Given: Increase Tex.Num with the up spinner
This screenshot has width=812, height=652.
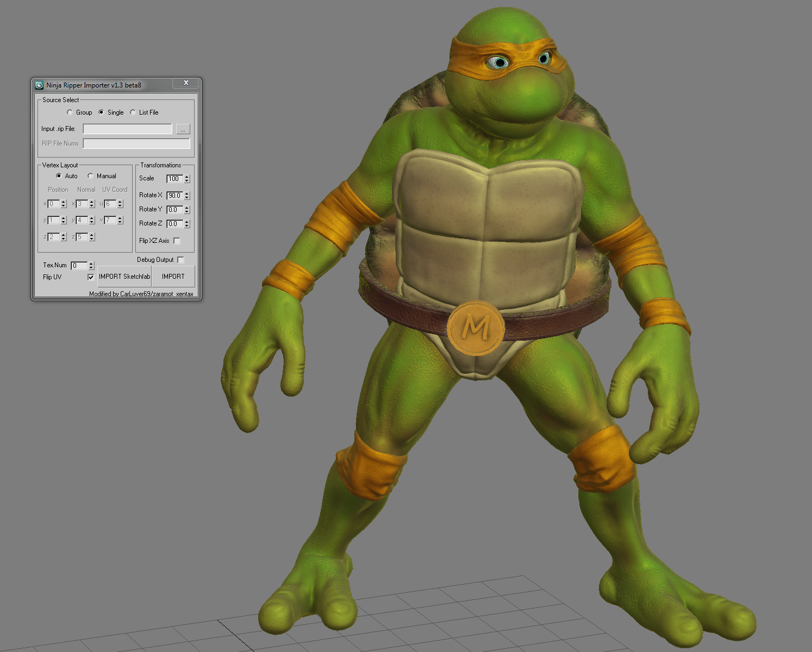Looking at the screenshot, I should pyautogui.click(x=91, y=264).
